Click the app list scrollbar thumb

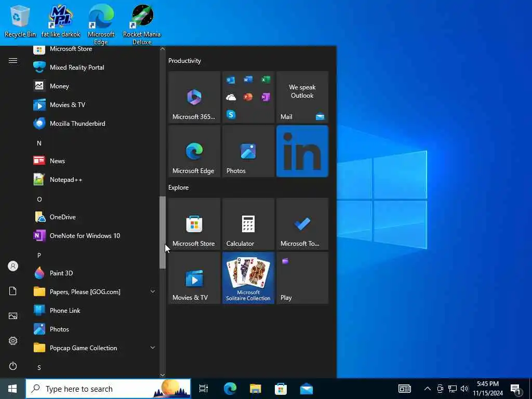click(x=163, y=232)
